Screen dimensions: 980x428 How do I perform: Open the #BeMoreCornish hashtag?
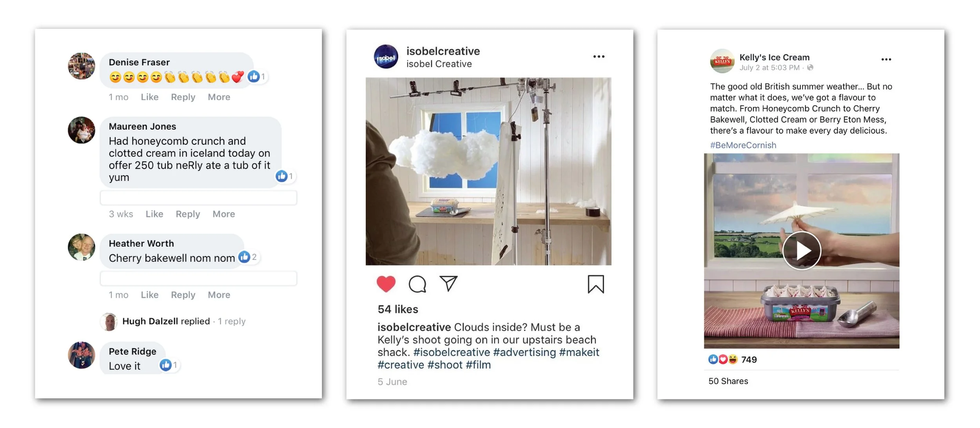tap(743, 145)
